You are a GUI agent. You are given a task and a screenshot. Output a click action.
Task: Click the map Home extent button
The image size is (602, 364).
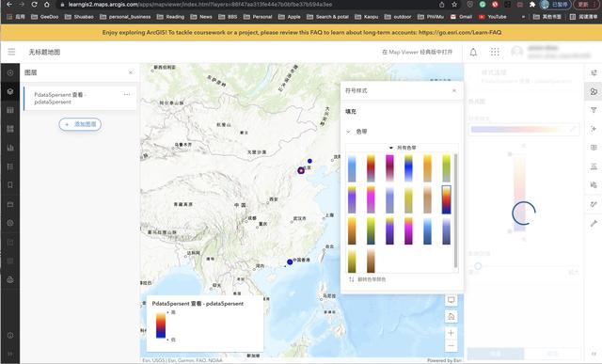451,316
